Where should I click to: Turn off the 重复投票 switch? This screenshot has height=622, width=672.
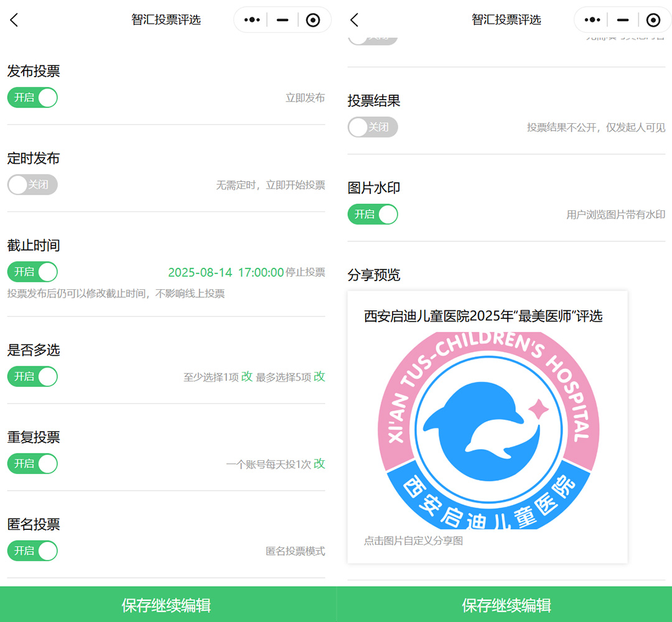click(x=32, y=463)
